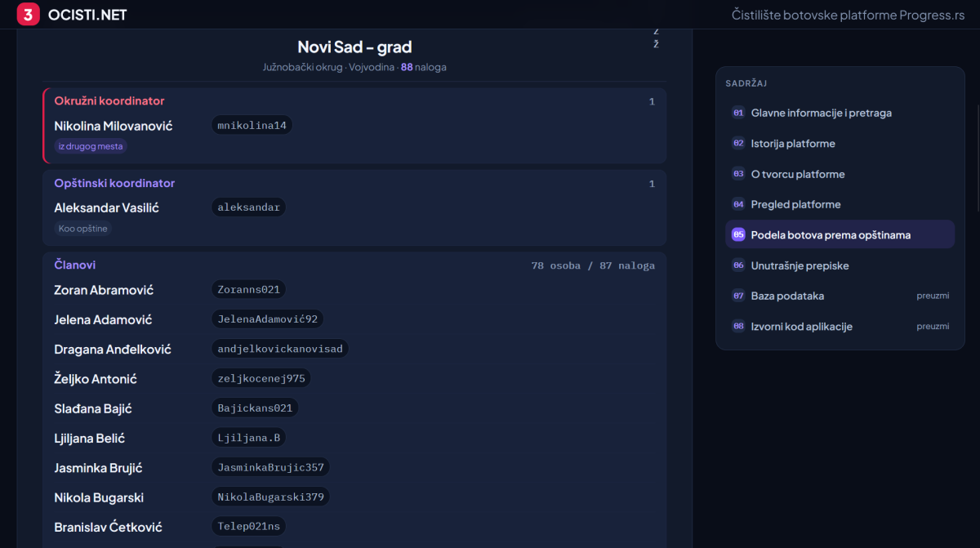Click the "88 naloga" count under the heading

coord(423,67)
